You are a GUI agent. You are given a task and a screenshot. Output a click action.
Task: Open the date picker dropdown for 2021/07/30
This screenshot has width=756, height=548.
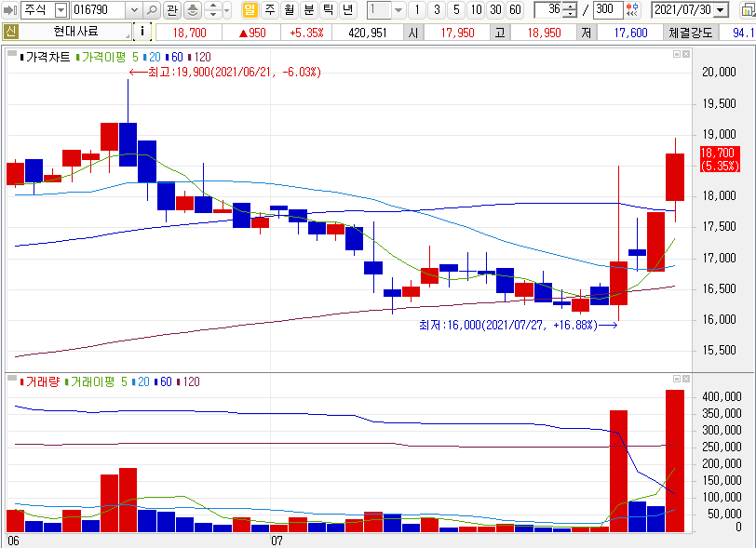pyautogui.click(x=721, y=9)
